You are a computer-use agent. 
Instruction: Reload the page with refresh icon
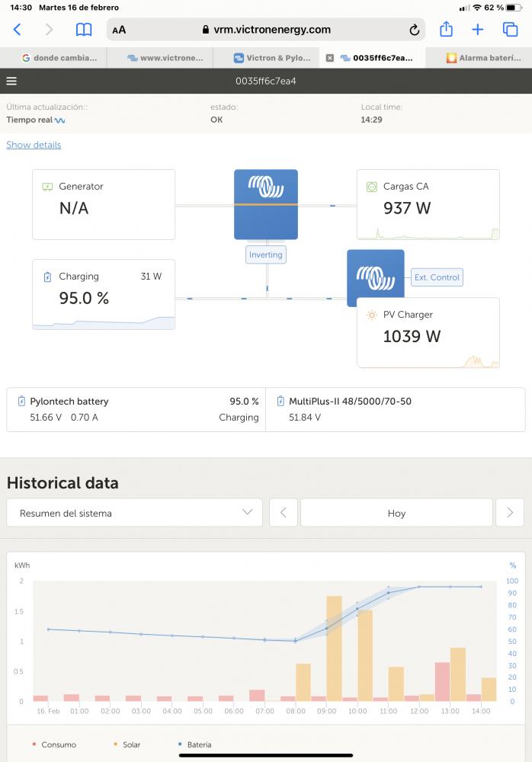(415, 30)
